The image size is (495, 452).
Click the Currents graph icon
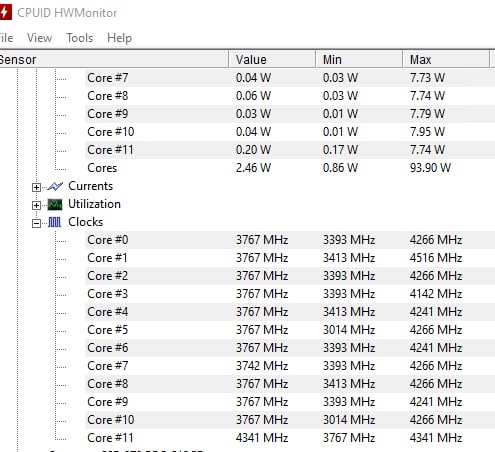click(55, 186)
